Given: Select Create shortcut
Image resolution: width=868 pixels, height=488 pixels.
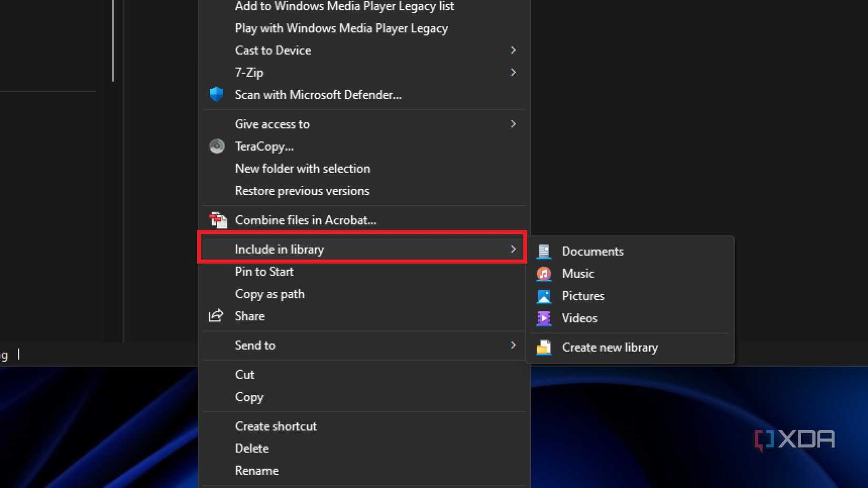Looking at the screenshot, I should coord(365,426).
